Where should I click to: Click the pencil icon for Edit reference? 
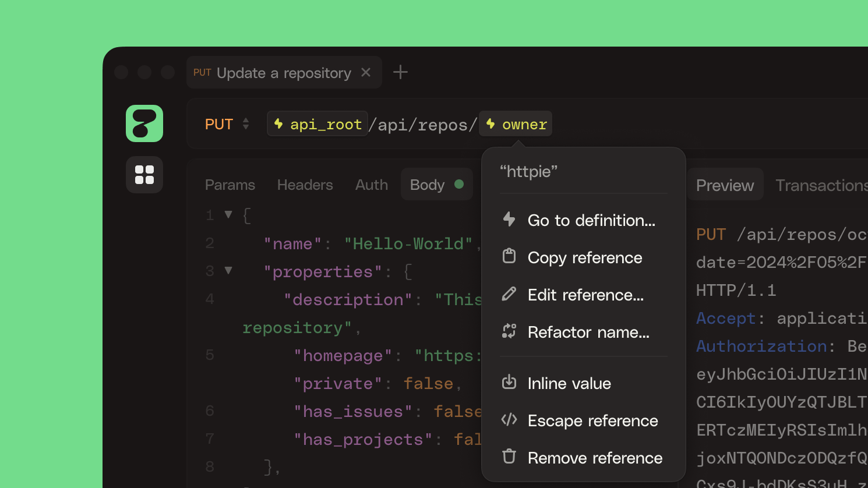(509, 294)
